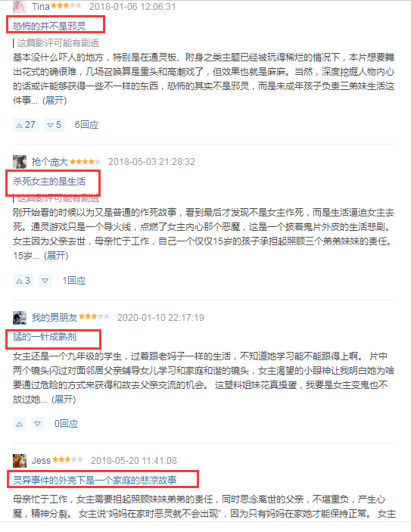Expand the 猛的一针成熟剂 review text
This screenshot has width=411, height=532.
[x=64, y=400]
